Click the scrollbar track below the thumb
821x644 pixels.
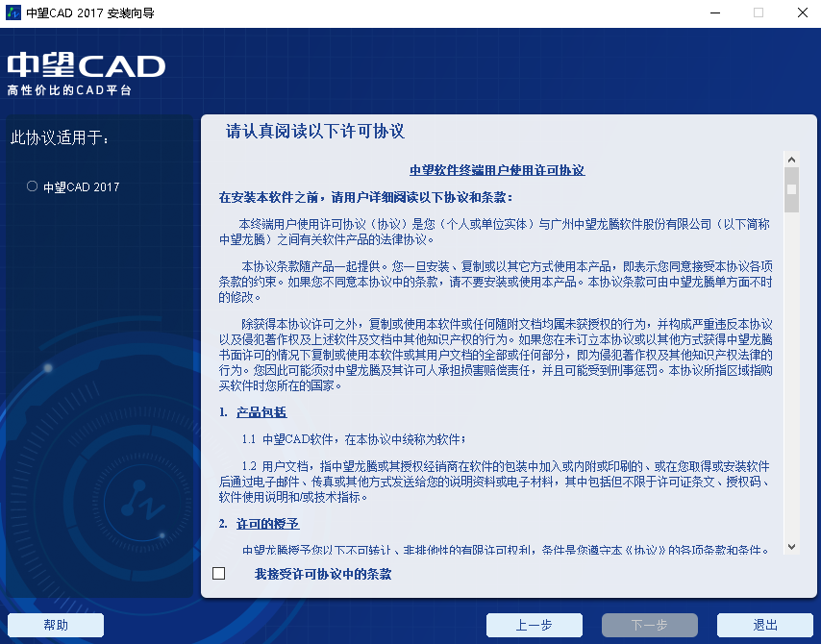coord(791,384)
